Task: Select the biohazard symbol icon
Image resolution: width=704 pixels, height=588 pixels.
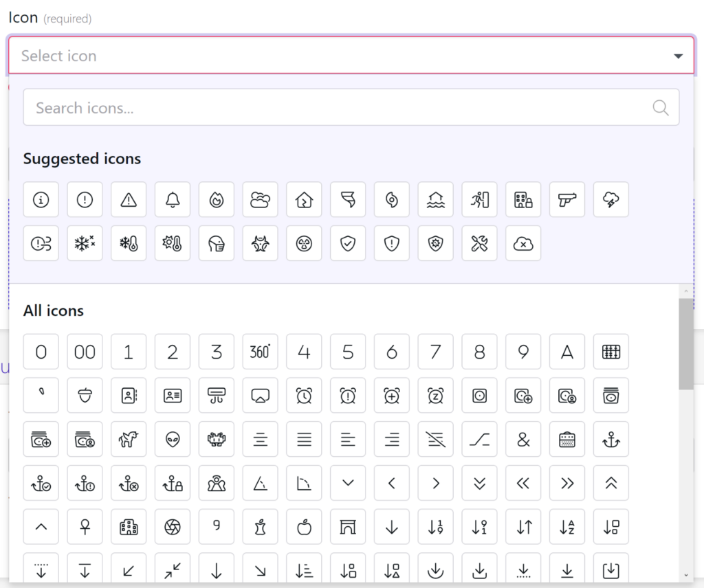Action: [x=261, y=243]
